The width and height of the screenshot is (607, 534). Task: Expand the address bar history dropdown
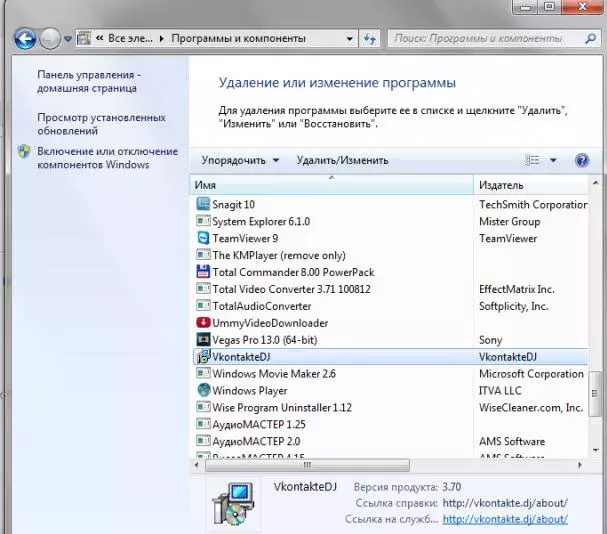click(350, 39)
